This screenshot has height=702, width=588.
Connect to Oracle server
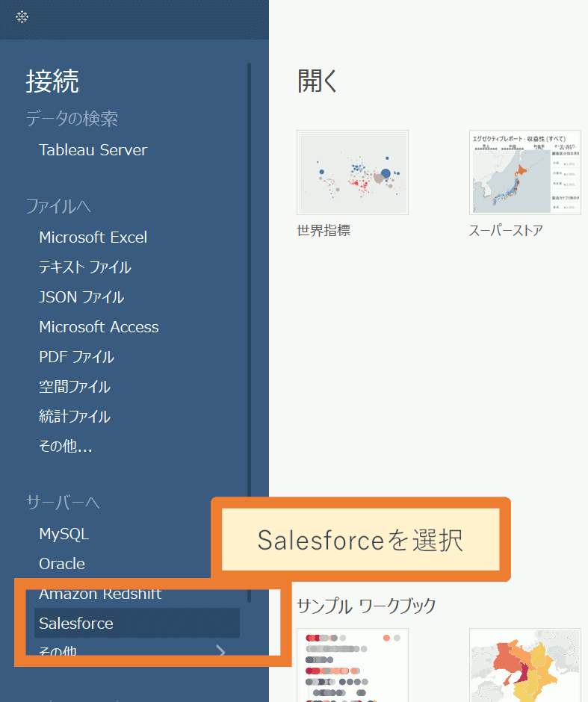[62, 564]
